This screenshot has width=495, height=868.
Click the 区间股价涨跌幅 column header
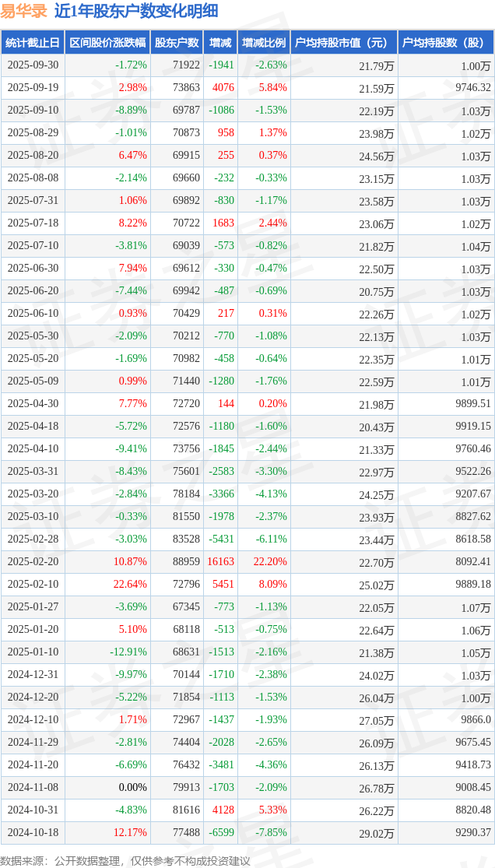(x=107, y=43)
